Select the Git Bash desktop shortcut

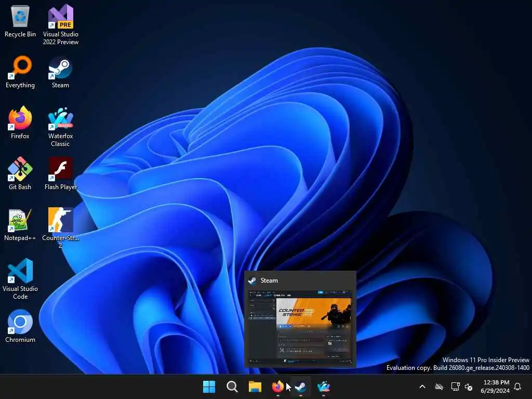[x=20, y=174]
